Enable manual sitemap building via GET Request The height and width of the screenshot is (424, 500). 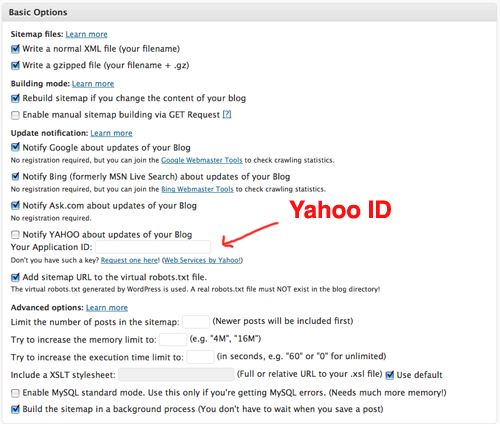pyautogui.click(x=15, y=115)
